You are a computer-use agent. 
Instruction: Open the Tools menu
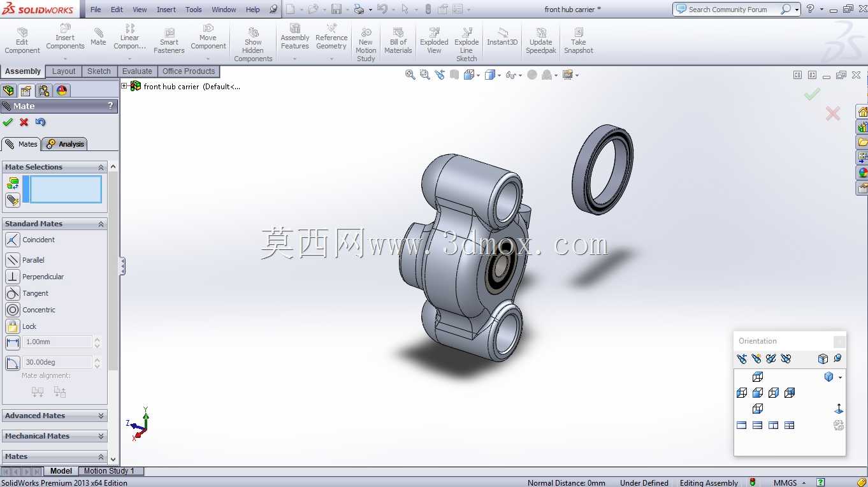click(x=194, y=10)
